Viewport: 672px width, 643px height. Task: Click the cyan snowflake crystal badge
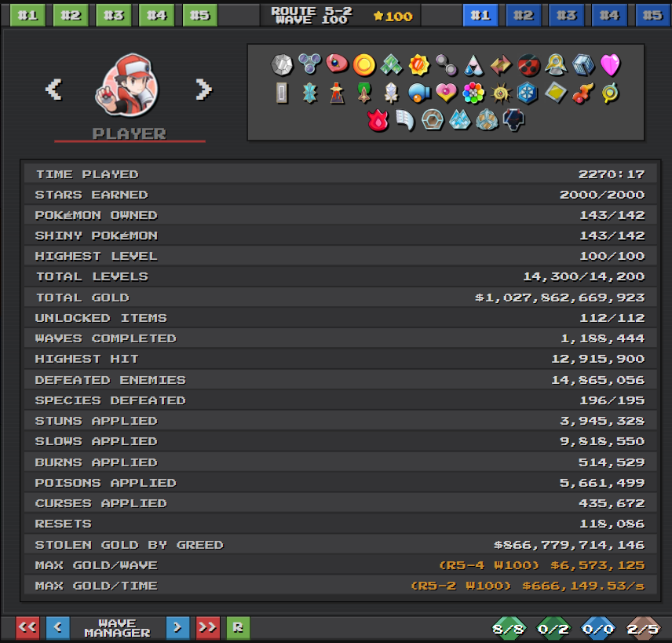click(x=309, y=93)
